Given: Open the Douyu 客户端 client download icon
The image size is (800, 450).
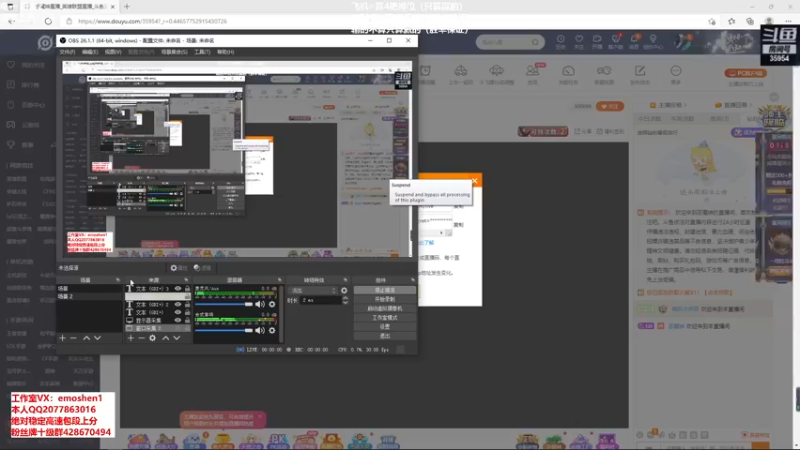Looking at the screenshot, I should (x=616, y=39).
